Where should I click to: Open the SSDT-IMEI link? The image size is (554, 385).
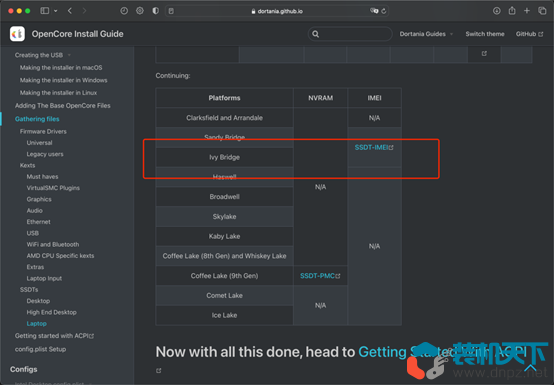[x=374, y=147]
